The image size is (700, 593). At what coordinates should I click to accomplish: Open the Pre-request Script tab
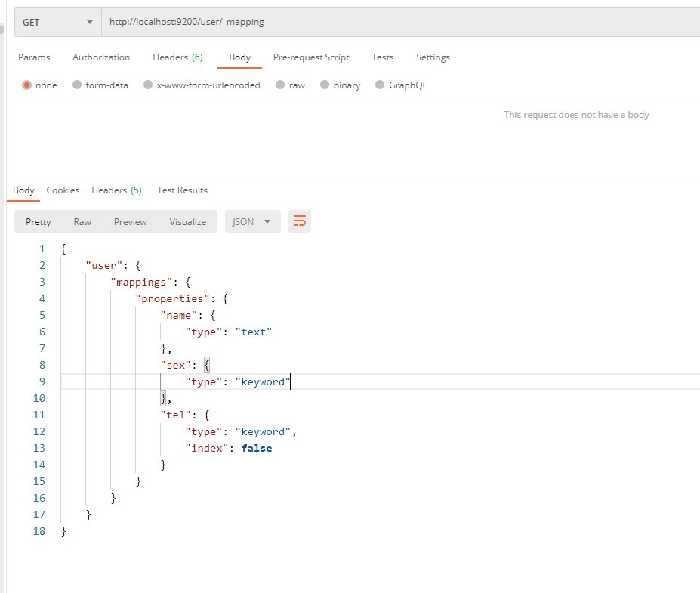(311, 57)
